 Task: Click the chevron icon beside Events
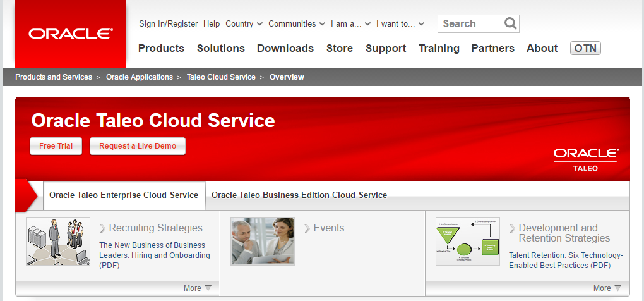point(307,228)
